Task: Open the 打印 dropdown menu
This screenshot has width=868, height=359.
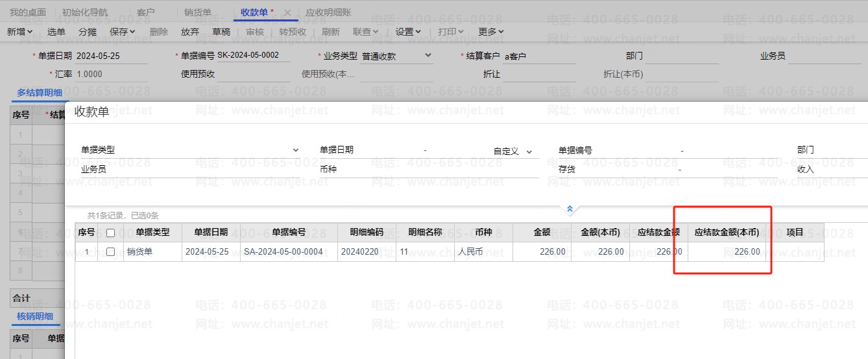Action: 451,31
